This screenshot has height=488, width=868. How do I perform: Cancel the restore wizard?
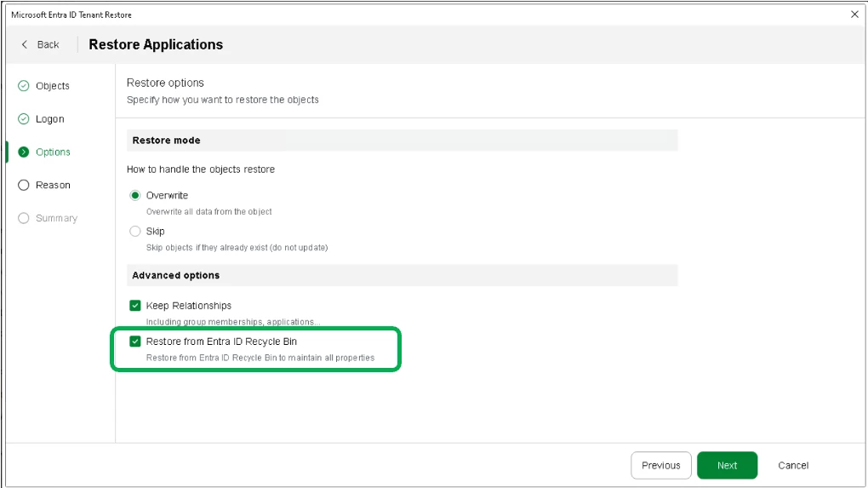point(793,465)
